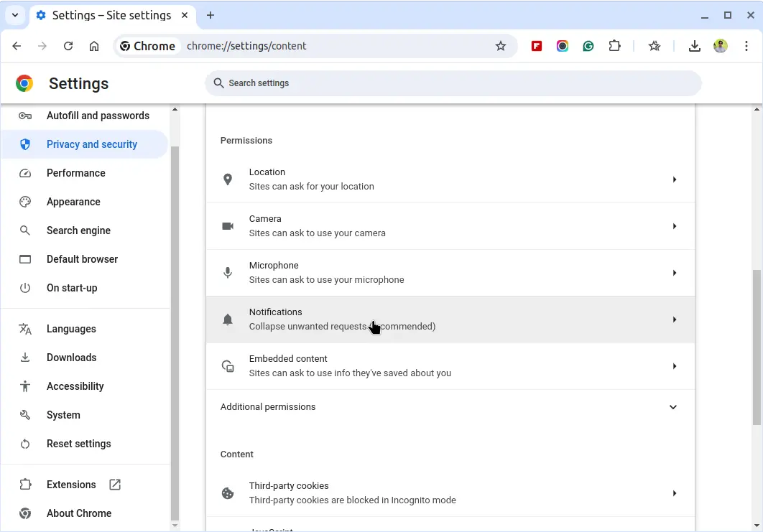Open System settings section

click(85, 415)
